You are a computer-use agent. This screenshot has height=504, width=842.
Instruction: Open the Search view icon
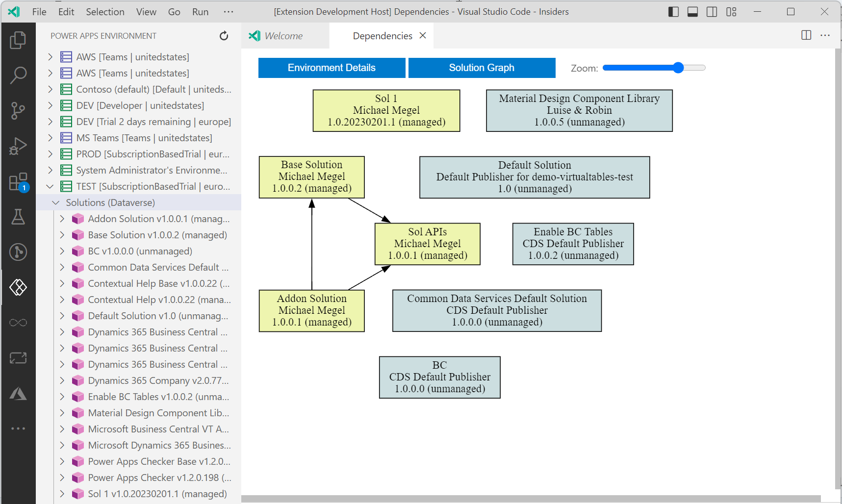pos(18,76)
